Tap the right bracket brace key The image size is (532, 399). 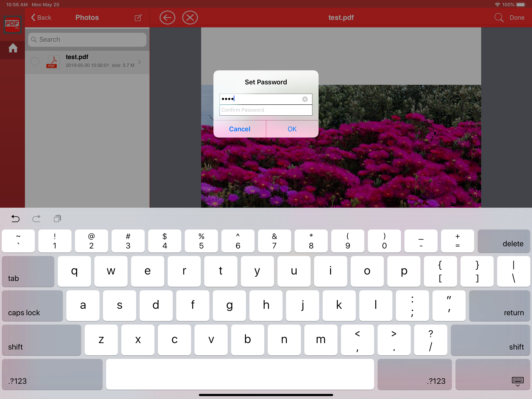(477, 271)
